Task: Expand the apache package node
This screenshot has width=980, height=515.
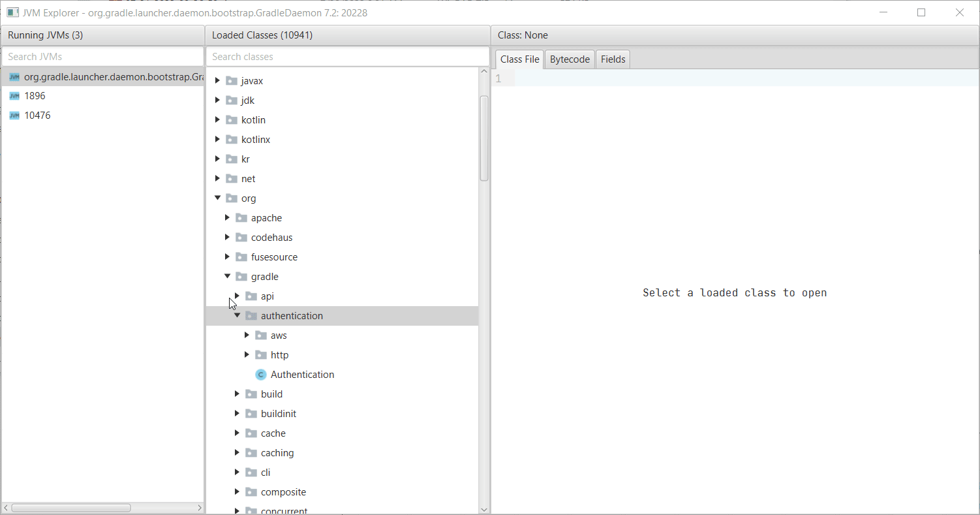Action: [x=227, y=217]
